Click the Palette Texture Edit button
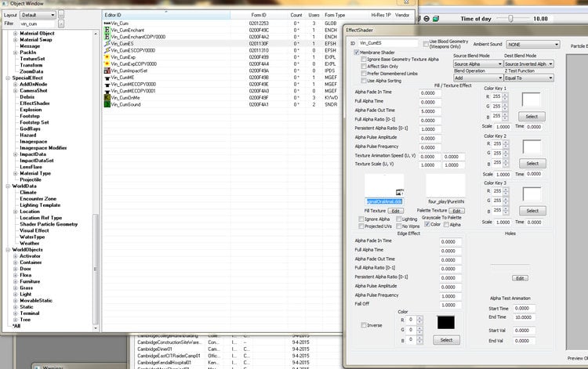This screenshot has height=369, width=588. [457, 211]
